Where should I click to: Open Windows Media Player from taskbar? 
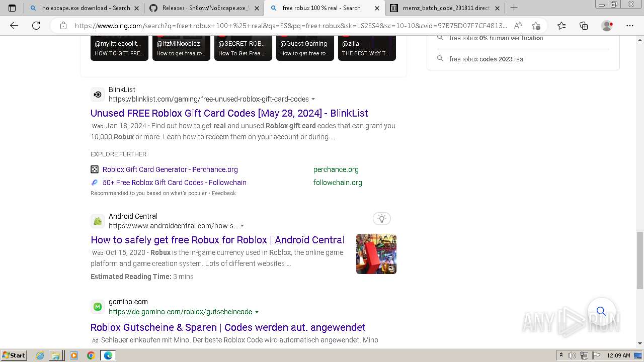[74, 355]
